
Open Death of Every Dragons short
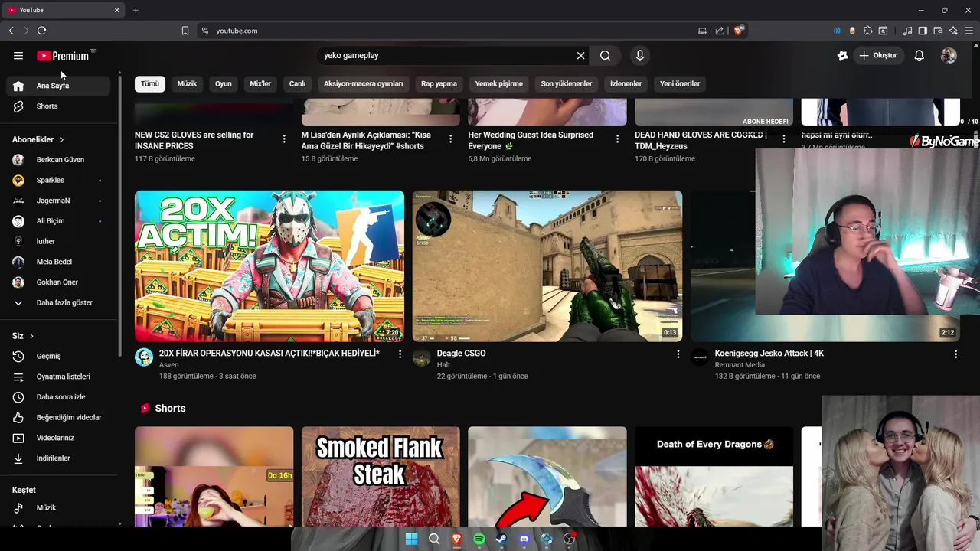pos(714,476)
